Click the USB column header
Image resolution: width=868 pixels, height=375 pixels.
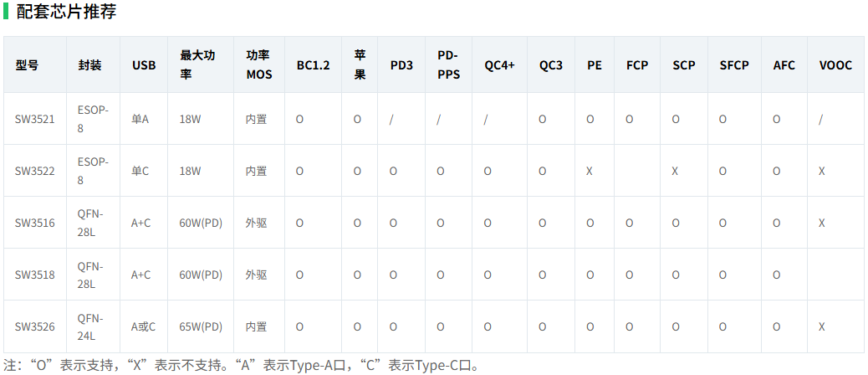(144, 65)
